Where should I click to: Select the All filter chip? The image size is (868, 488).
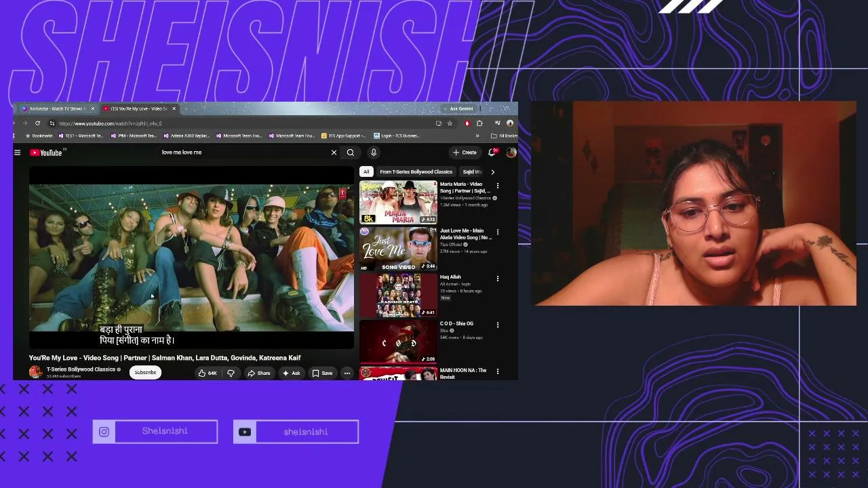point(366,172)
